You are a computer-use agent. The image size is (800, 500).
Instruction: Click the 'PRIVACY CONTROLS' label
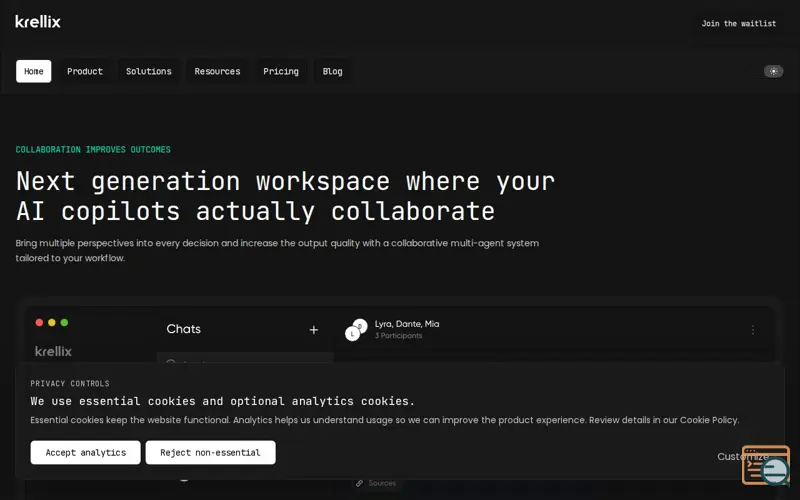click(x=69, y=384)
